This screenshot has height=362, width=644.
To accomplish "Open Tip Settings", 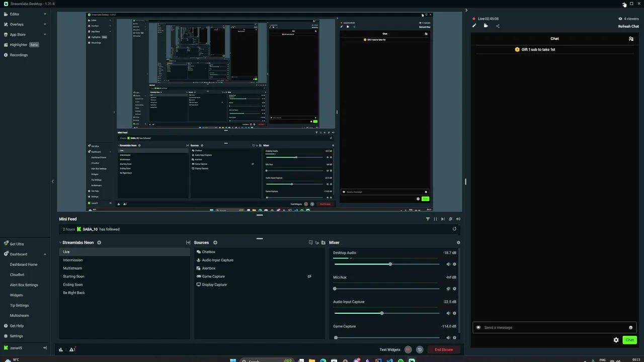I will (x=19, y=306).
